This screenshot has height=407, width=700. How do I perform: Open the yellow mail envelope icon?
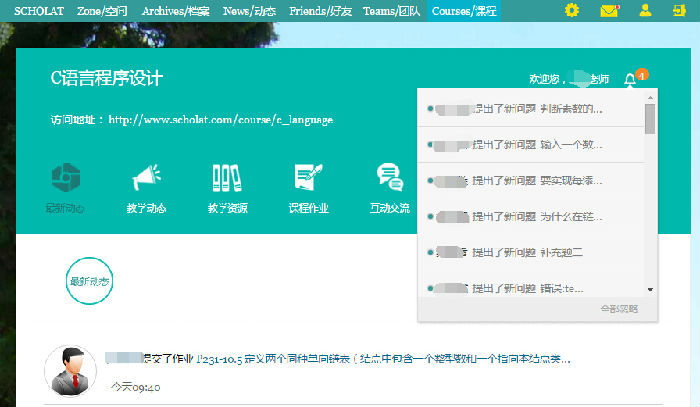coord(608,11)
